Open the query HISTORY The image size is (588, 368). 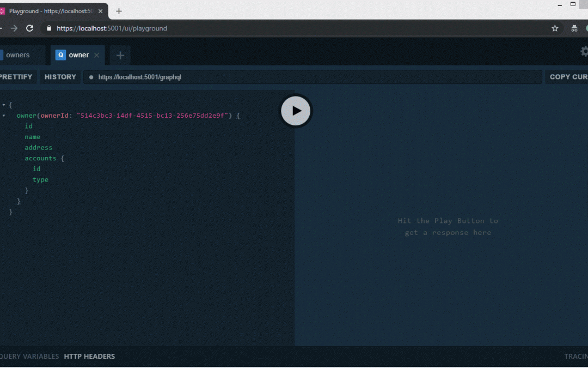point(60,77)
